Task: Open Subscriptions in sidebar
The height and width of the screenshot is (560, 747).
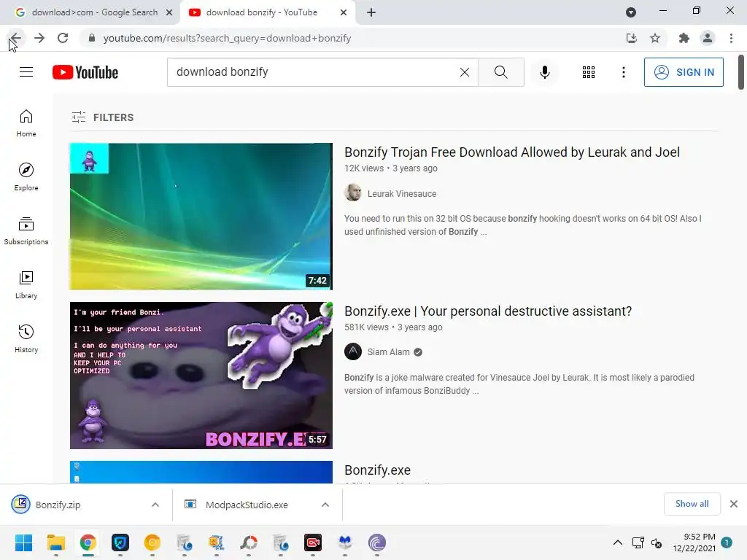Action: [26, 230]
